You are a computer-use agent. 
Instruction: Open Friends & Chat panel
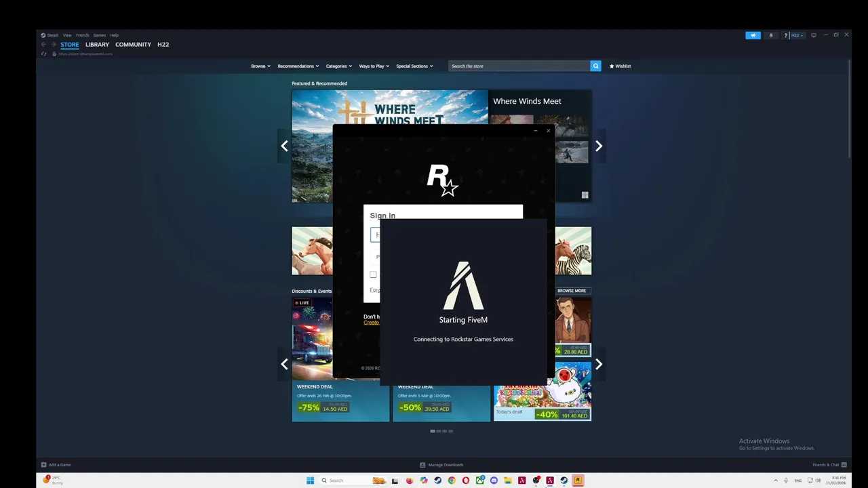click(829, 465)
